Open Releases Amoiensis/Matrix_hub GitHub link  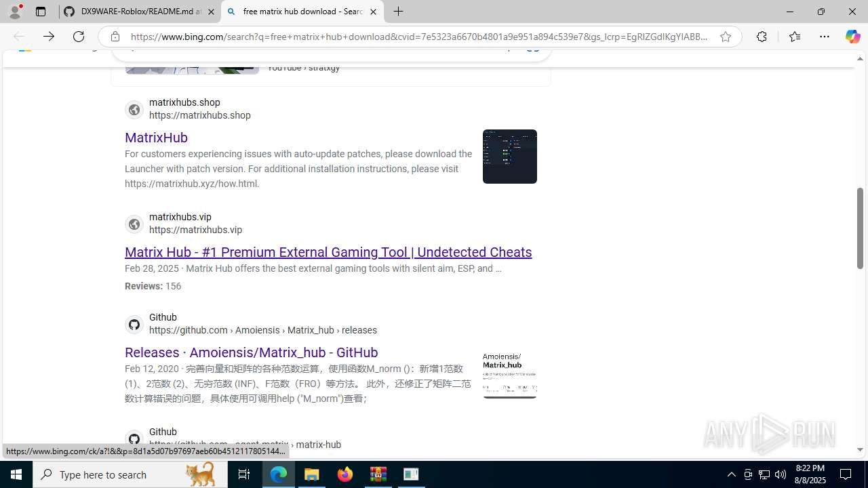pos(252,352)
